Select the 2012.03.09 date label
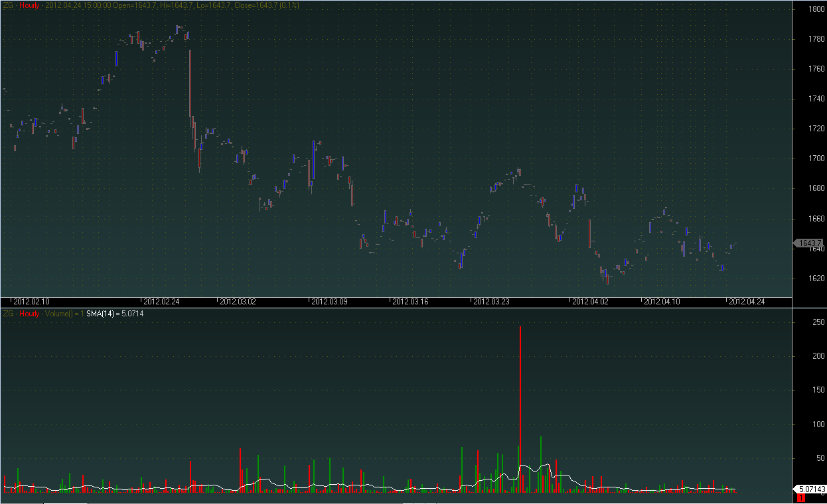The width and height of the screenshot is (827, 504). pos(330,302)
